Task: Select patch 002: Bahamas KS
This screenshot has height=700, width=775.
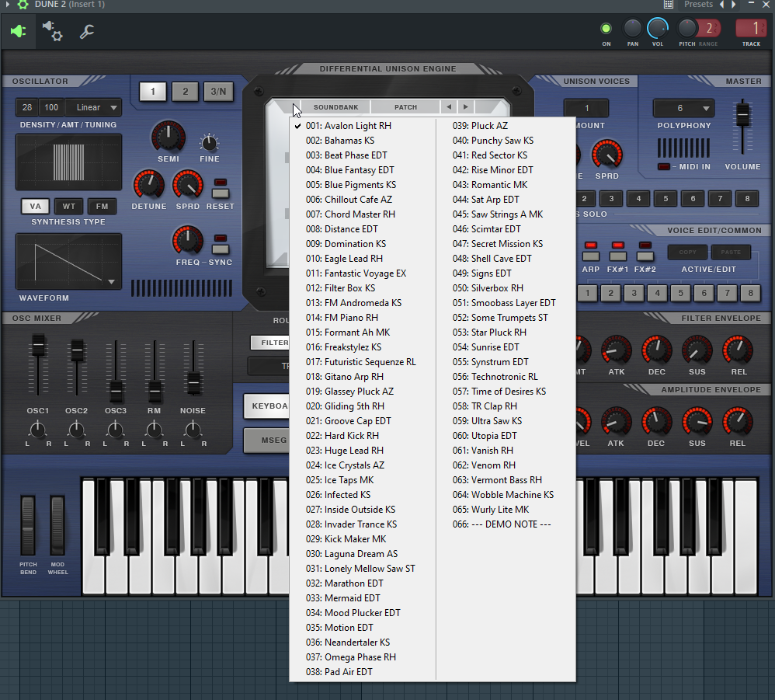Action: [x=363, y=141]
